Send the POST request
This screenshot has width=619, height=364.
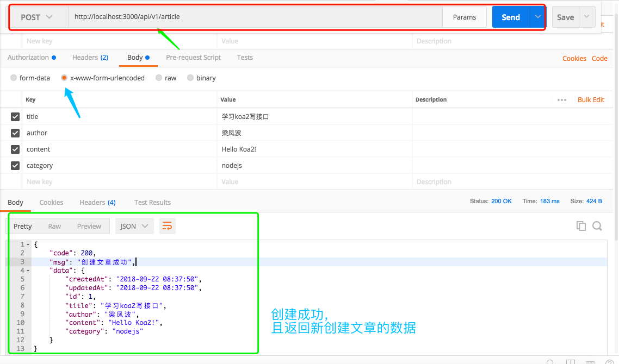[x=511, y=17]
